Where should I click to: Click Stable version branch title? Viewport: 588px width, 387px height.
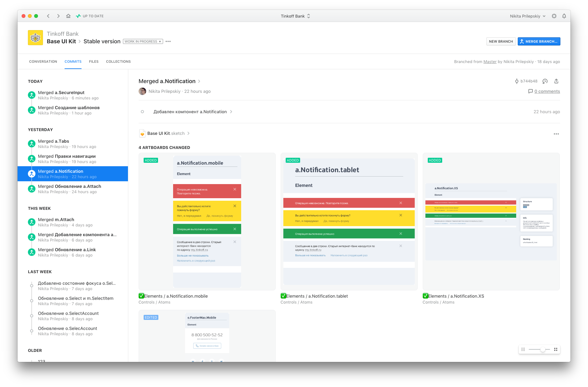point(102,41)
